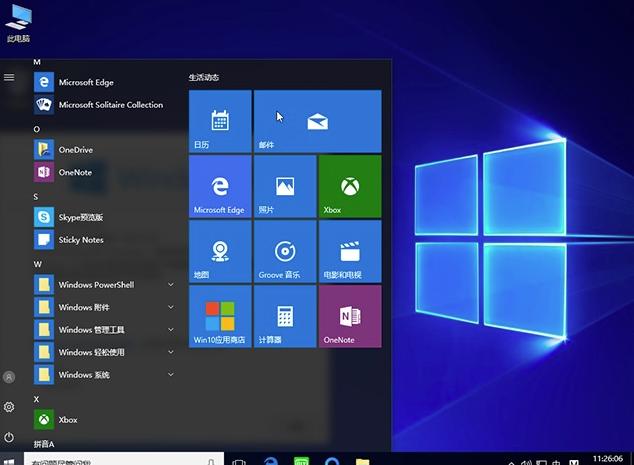Click the taskbar search input box
Screen dimensions: 634x465
pos(124,459)
